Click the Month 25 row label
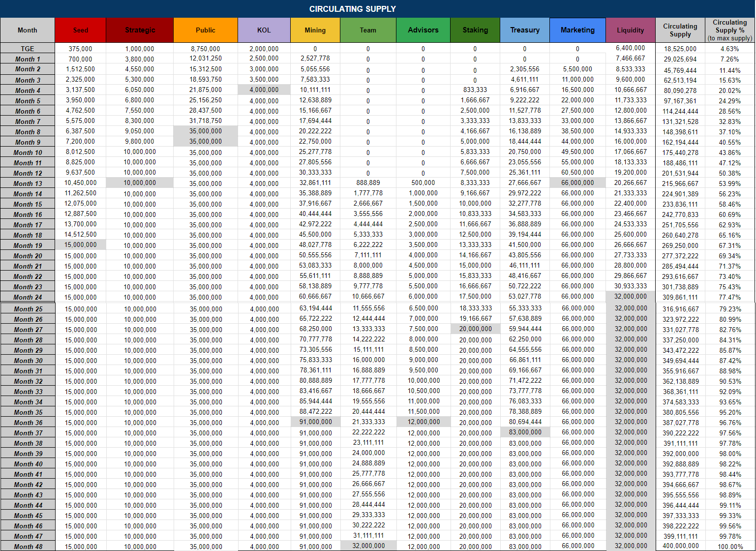This screenshot has width=756, height=551. point(28,309)
